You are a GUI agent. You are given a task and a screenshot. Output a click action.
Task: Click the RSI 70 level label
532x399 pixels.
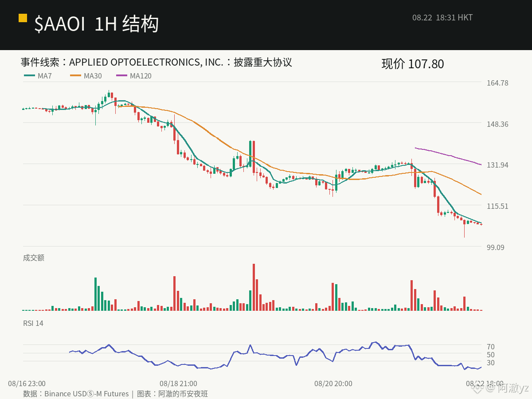[491, 347]
